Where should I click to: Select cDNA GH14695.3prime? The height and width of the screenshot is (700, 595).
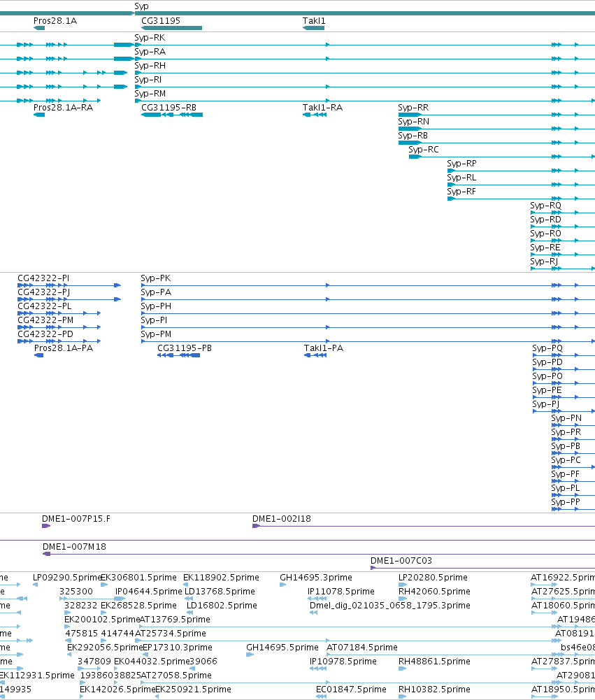click(316, 578)
